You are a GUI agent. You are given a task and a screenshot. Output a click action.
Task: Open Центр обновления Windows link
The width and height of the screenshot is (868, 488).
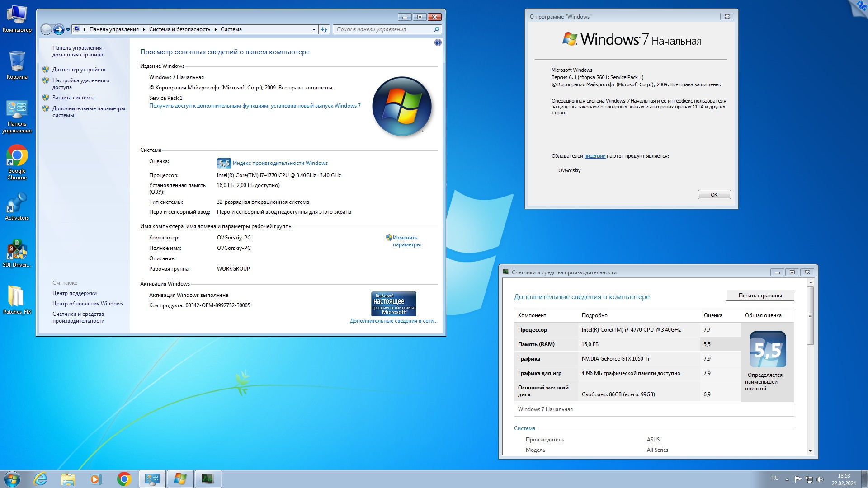[x=88, y=304]
